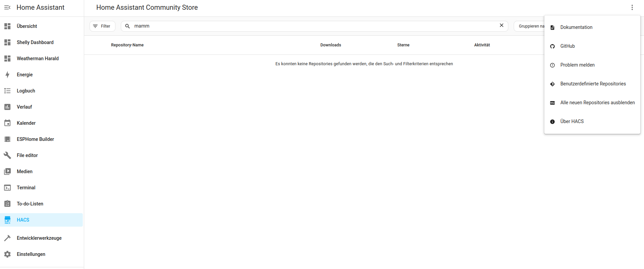Open Über HACS menu entry
This screenshot has width=644, height=269.
pyautogui.click(x=592, y=121)
